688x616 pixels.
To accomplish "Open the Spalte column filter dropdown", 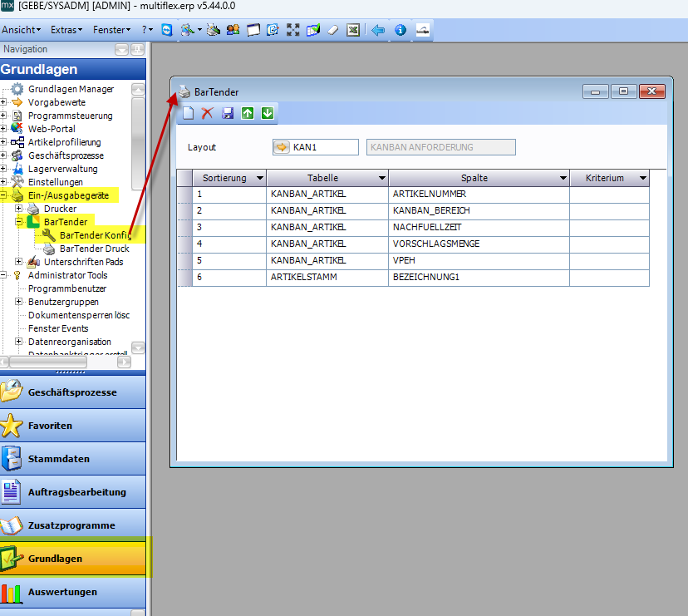I will tap(563, 178).
